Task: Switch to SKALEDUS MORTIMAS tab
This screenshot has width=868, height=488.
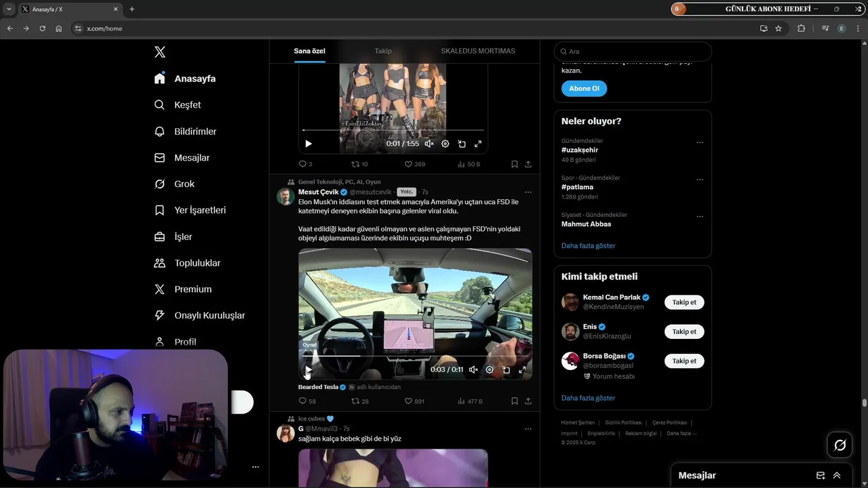Action: pos(478,51)
